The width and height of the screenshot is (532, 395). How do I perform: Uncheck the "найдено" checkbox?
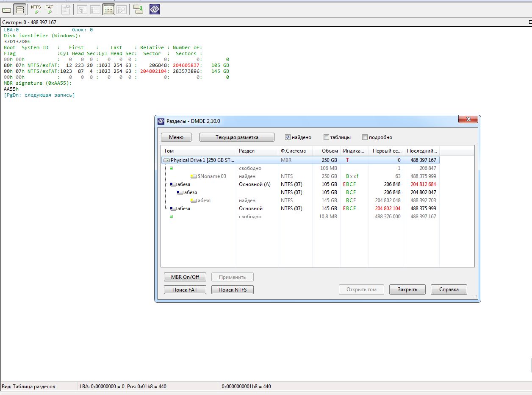pyautogui.click(x=288, y=137)
